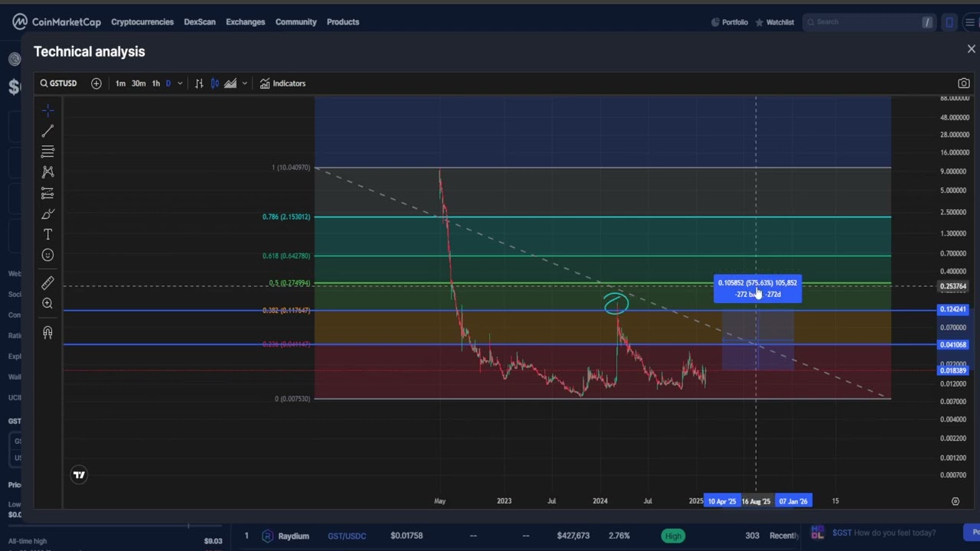This screenshot has width=980, height=551.
Task: Click the compare or add symbol plus icon
Action: point(96,83)
